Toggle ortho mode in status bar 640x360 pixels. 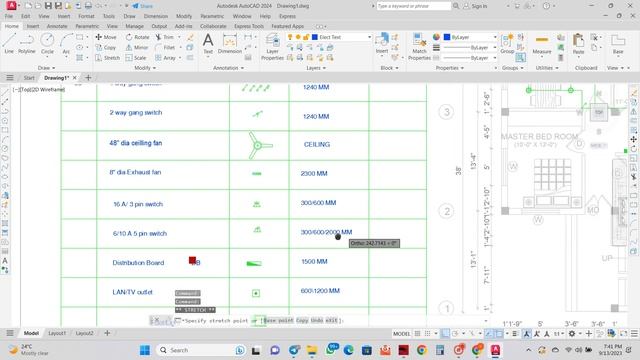point(445,333)
